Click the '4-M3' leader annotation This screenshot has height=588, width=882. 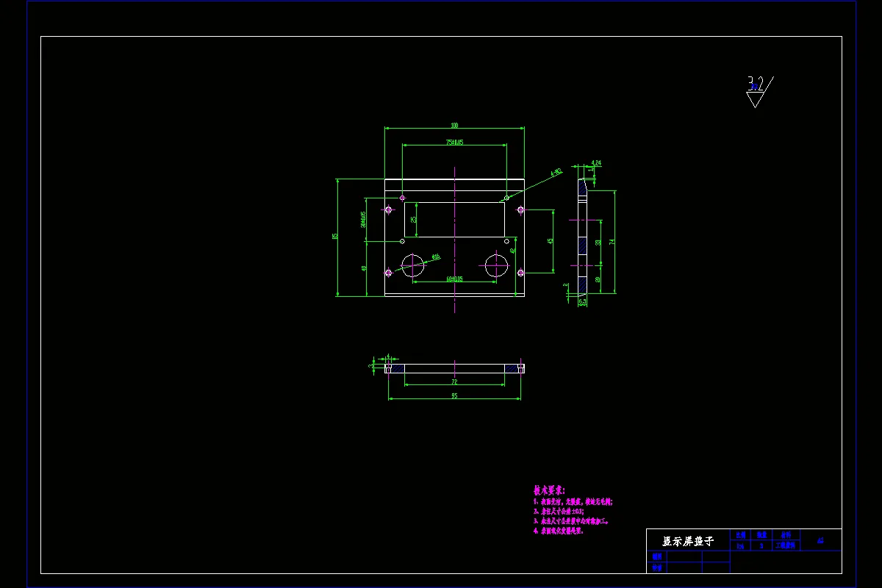(x=556, y=173)
